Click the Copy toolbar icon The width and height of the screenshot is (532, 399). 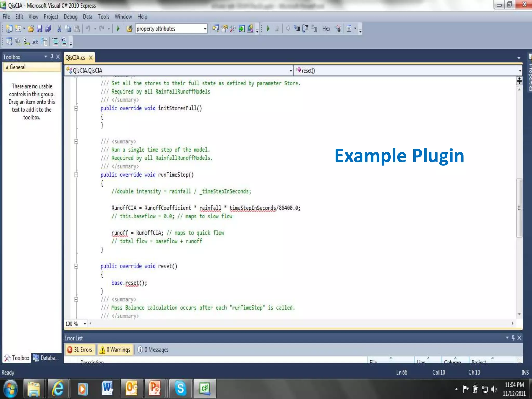(x=68, y=29)
